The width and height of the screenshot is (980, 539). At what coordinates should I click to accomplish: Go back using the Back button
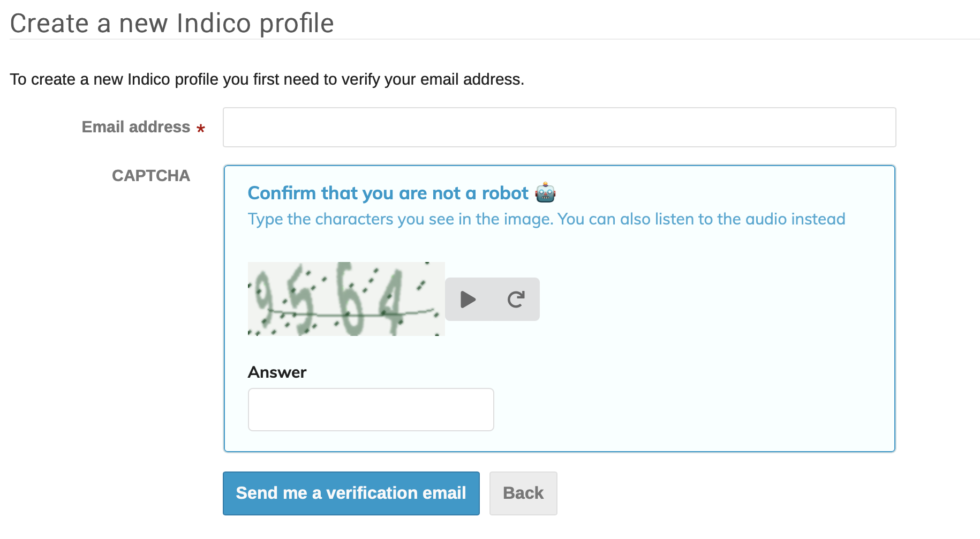(523, 493)
